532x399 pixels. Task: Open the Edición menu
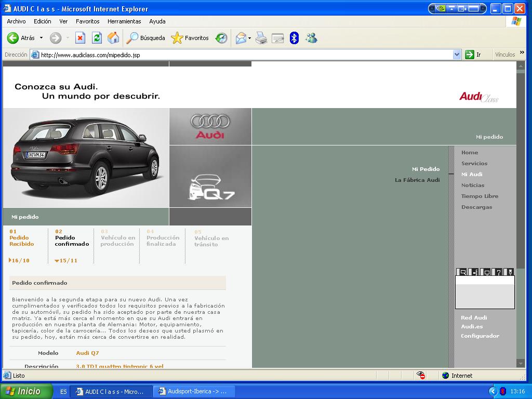pos(43,21)
